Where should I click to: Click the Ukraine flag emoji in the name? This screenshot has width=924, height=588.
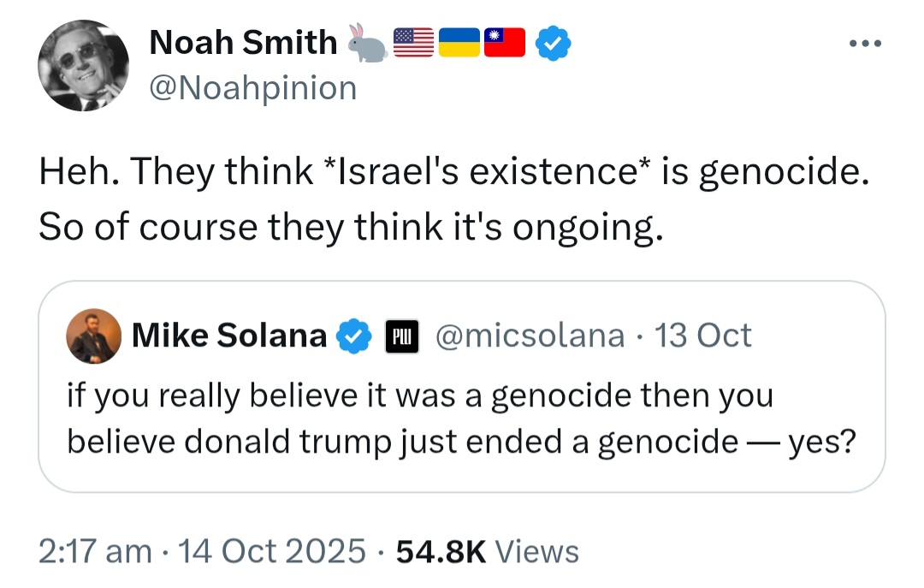click(x=459, y=43)
